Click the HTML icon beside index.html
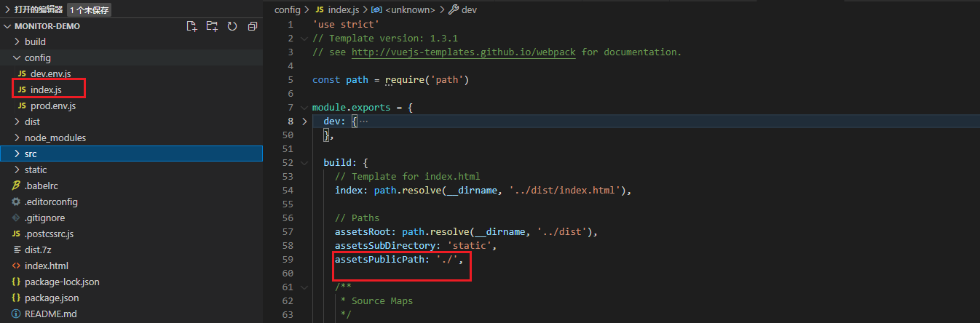This screenshot has height=323, width=980. pos(16,266)
